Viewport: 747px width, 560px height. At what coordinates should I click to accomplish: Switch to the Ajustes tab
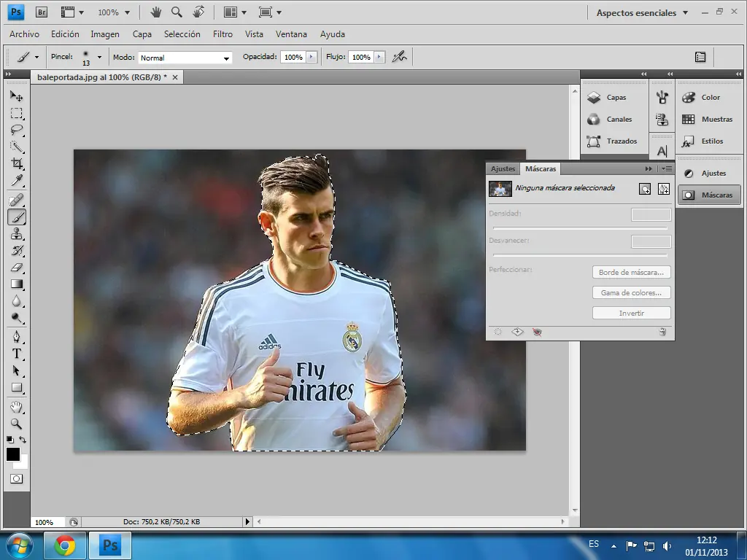click(x=503, y=168)
